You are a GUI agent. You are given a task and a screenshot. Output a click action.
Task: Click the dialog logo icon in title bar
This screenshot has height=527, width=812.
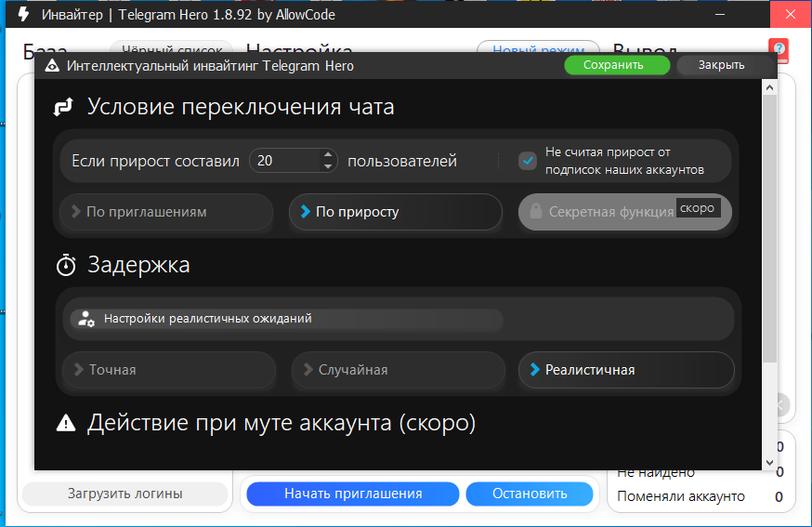[52, 66]
